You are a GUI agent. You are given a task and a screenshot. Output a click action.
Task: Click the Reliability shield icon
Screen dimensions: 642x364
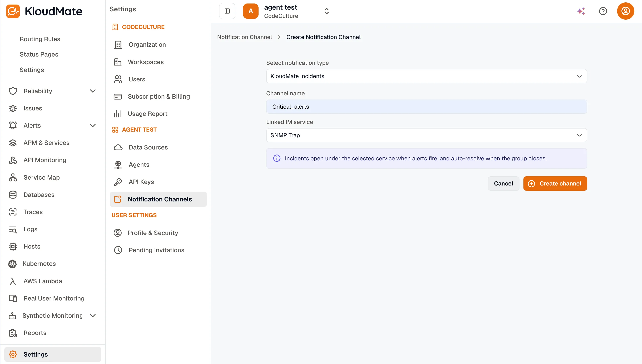coord(13,91)
